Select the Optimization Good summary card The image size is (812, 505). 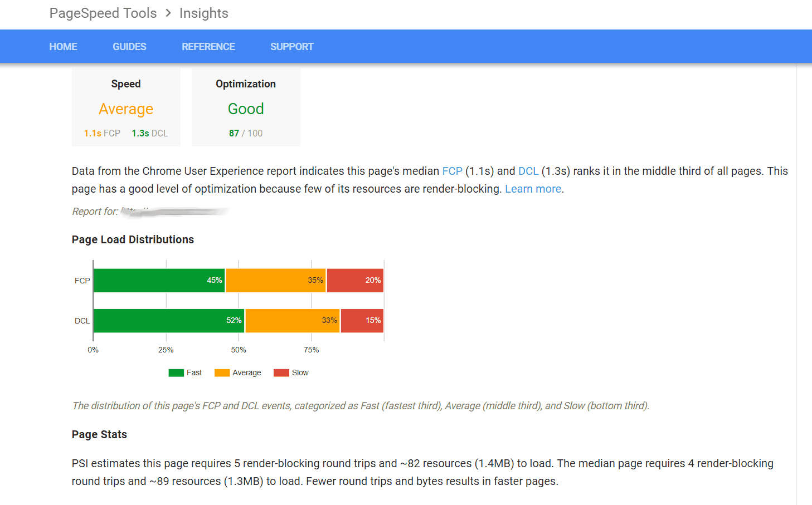click(246, 107)
